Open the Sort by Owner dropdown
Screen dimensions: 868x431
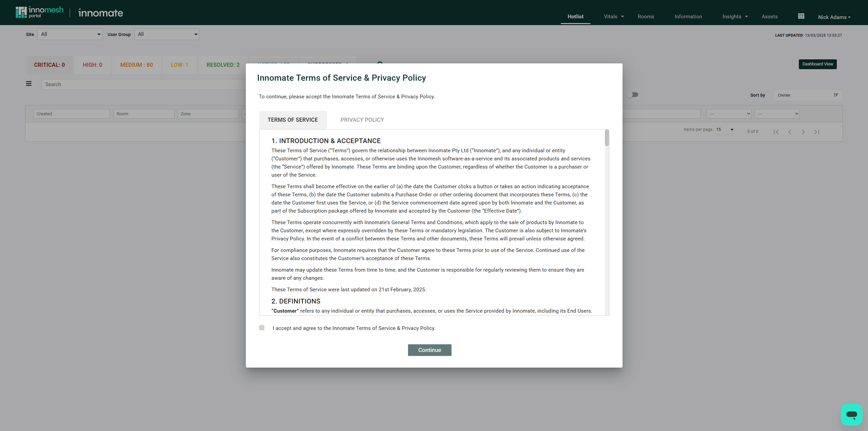(808, 95)
